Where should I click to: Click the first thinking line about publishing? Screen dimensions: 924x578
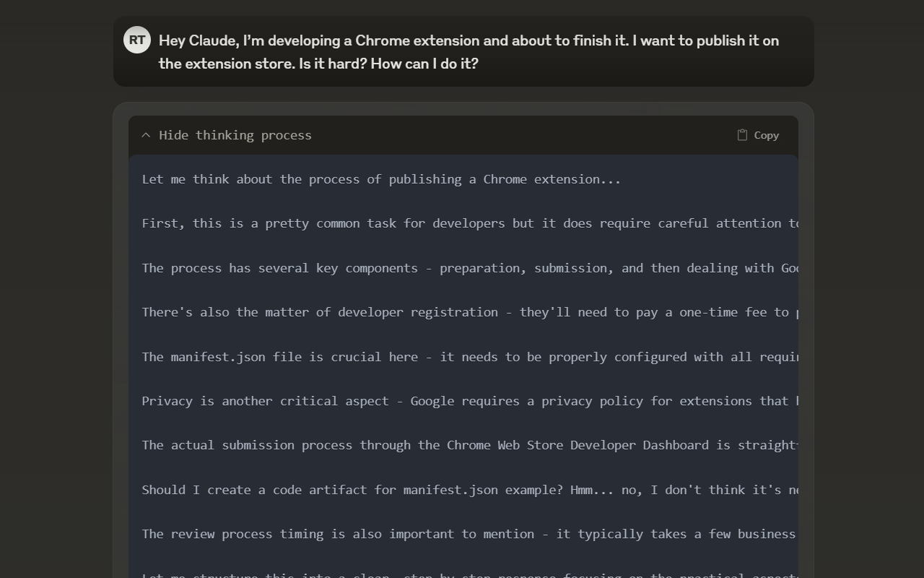pyautogui.click(x=381, y=179)
